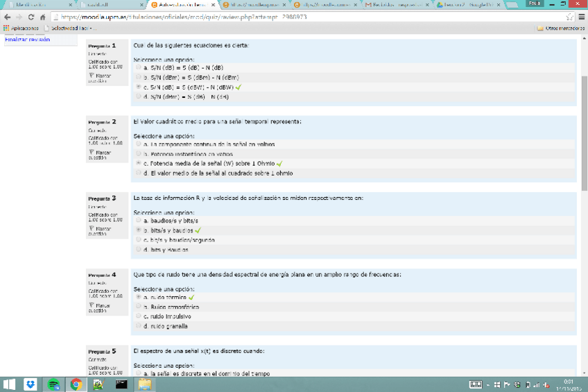Choose 'Potencia media de la señal' option

(x=139, y=163)
